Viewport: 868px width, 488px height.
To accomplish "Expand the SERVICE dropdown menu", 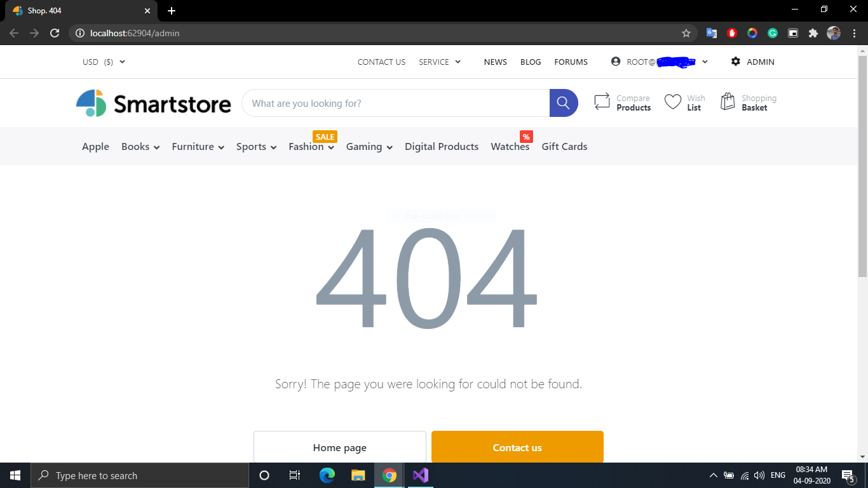I will point(440,62).
